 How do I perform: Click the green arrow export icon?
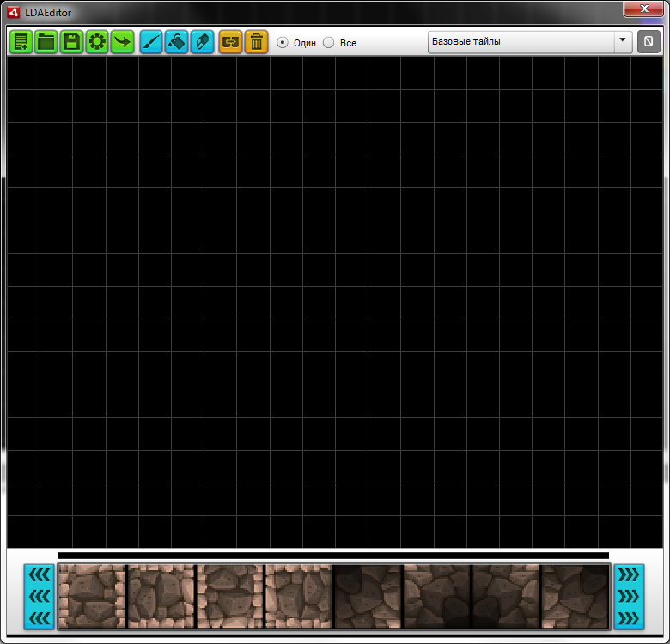point(123,42)
